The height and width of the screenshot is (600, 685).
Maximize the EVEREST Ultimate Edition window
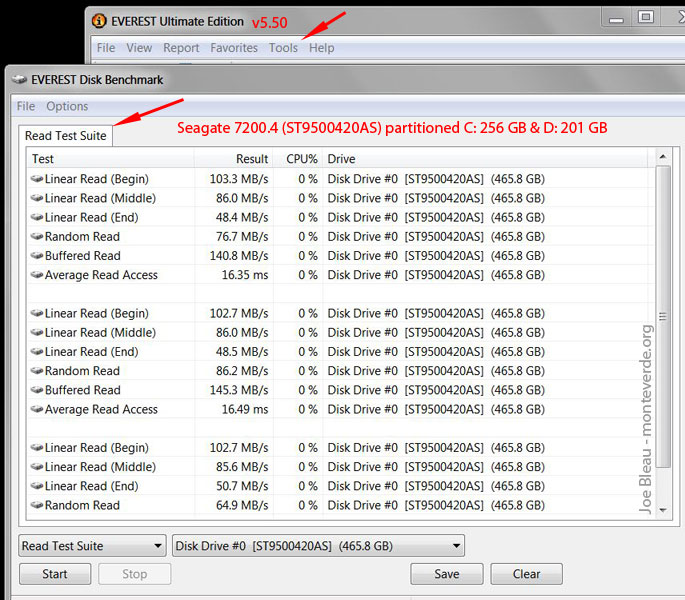[646, 17]
